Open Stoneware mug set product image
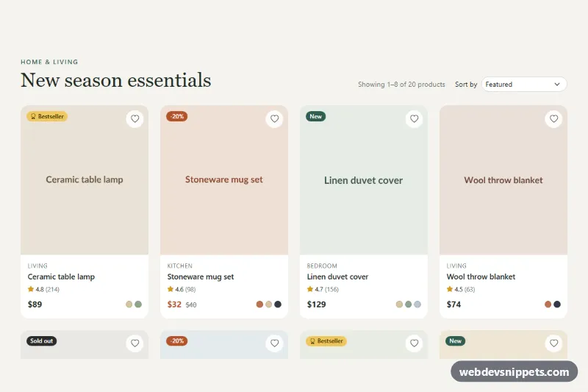The height and width of the screenshot is (392, 588). pos(224,180)
